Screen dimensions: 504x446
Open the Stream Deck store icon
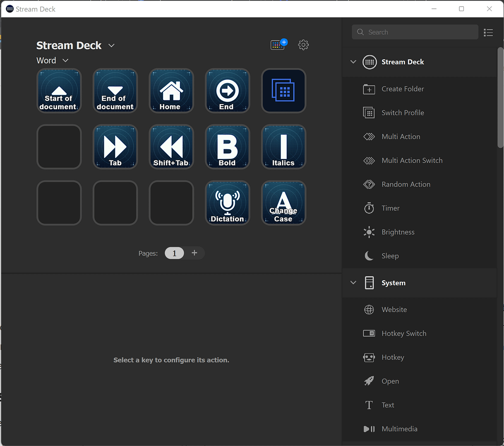pos(278,45)
